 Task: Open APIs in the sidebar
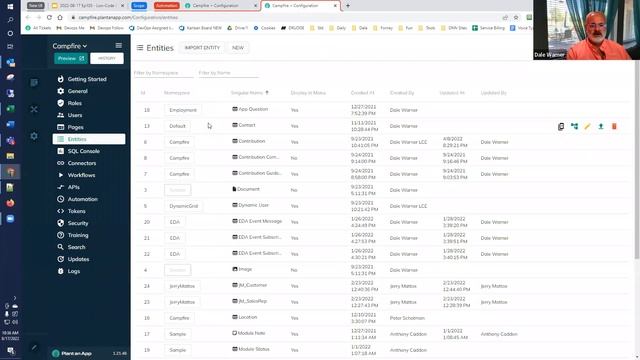(73, 187)
